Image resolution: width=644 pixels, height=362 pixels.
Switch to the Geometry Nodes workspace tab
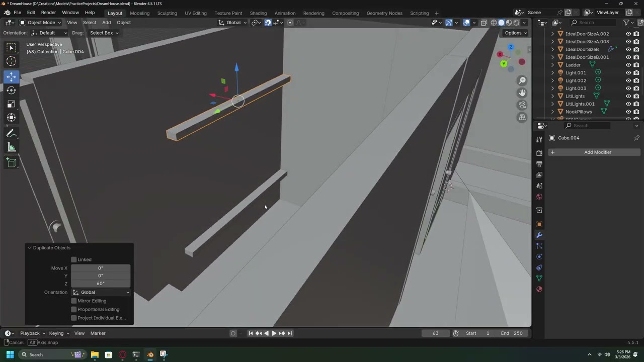[x=384, y=13]
